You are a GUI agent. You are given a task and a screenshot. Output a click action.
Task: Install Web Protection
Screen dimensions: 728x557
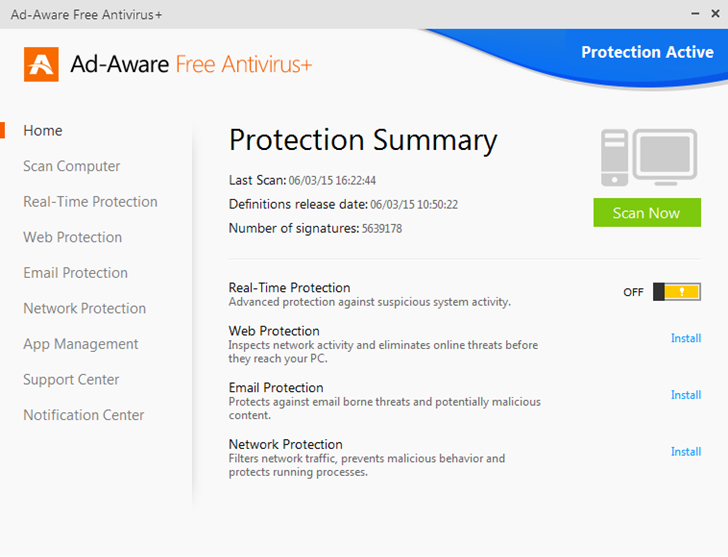tap(686, 338)
